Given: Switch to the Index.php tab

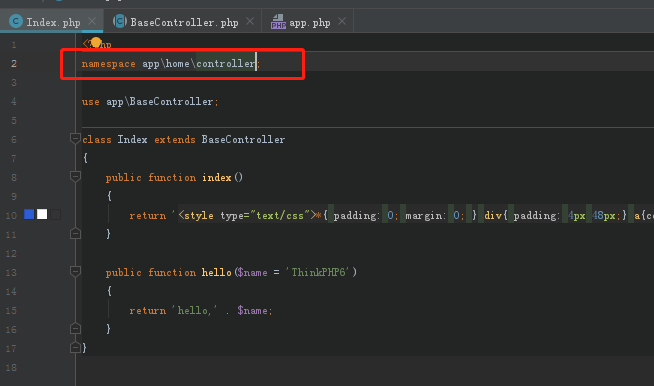Looking at the screenshot, I should point(51,22).
